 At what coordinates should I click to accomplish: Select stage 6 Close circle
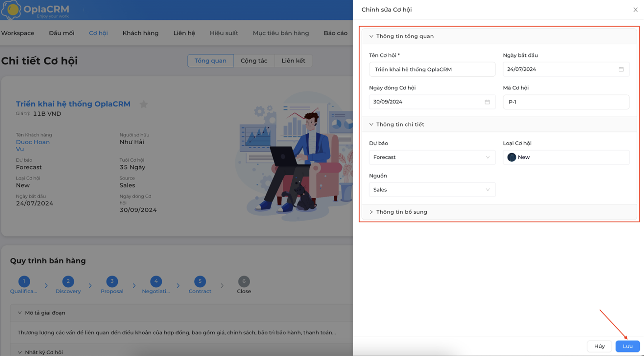(244, 281)
